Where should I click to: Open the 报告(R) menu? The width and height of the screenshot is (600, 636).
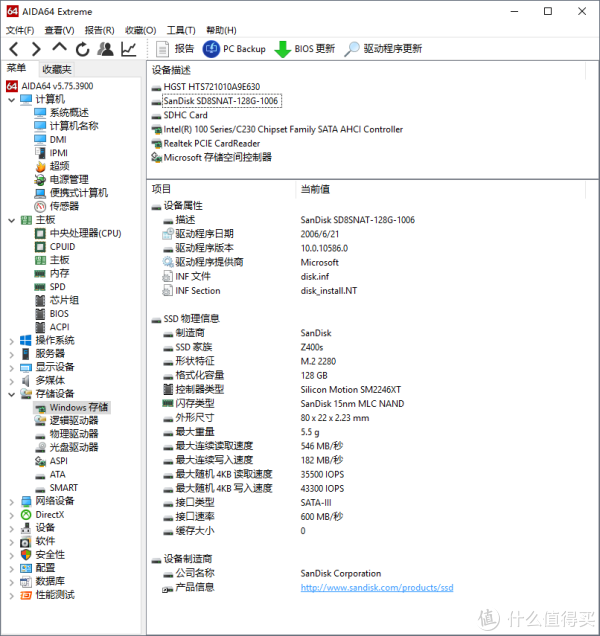99,30
